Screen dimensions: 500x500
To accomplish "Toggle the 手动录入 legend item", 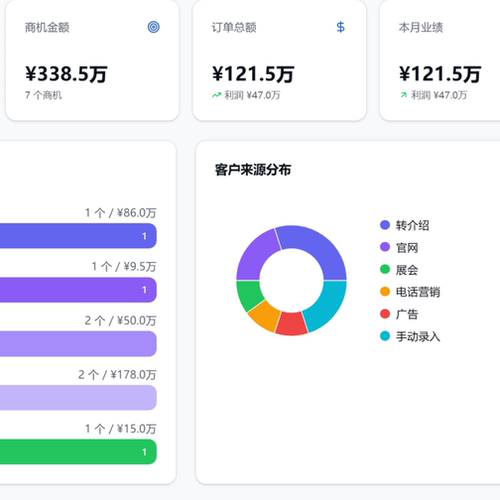I will (410, 336).
